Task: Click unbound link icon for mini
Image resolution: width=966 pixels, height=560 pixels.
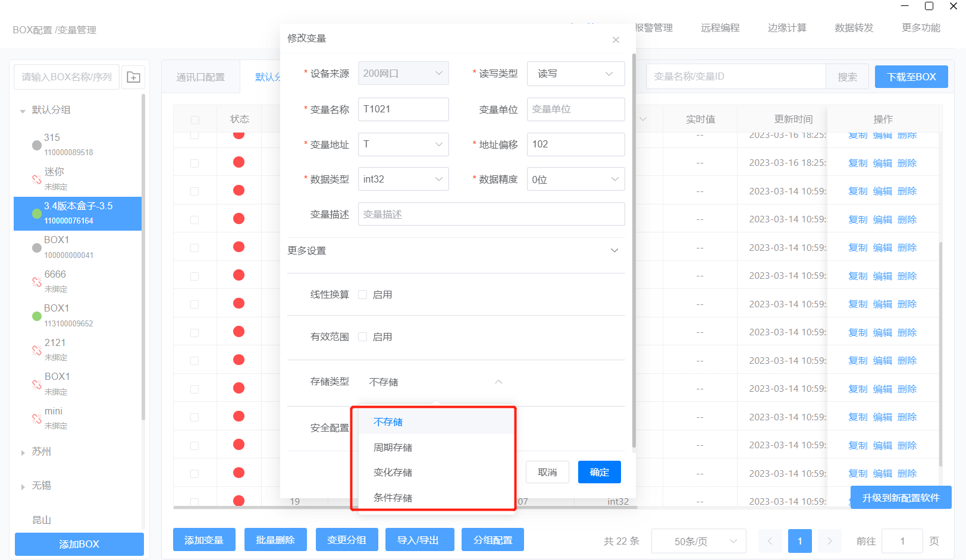Action: click(x=37, y=419)
